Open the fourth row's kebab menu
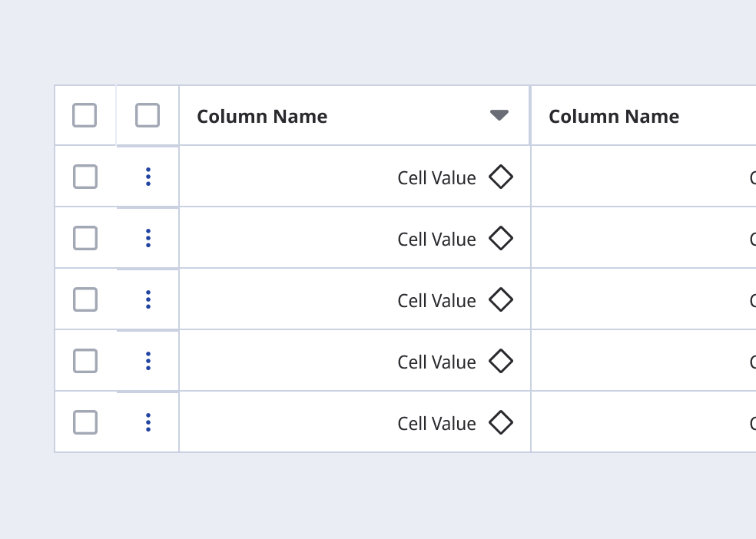This screenshot has height=539, width=756. 148,361
